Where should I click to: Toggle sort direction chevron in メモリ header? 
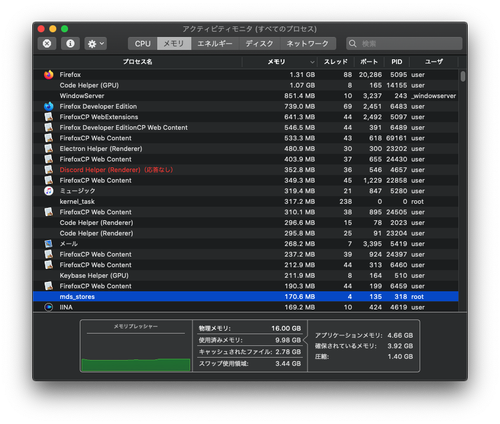pyautogui.click(x=312, y=62)
